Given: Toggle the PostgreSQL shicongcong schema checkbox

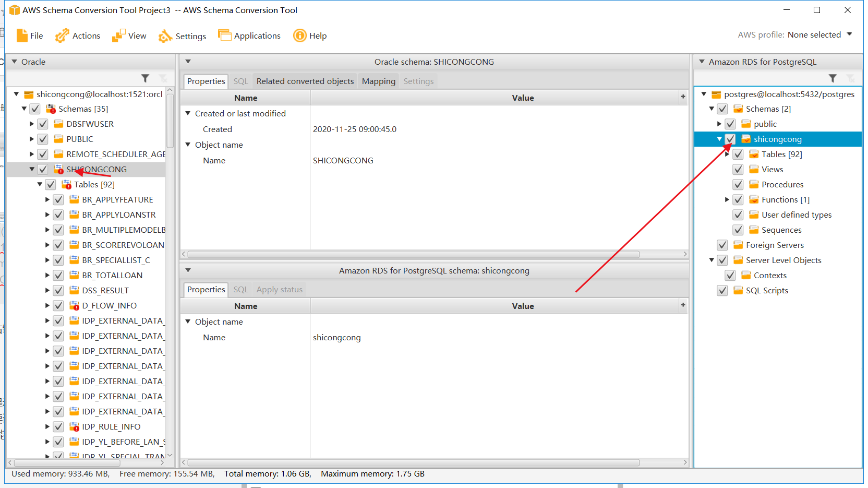Looking at the screenshot, I should pos(730,139).
